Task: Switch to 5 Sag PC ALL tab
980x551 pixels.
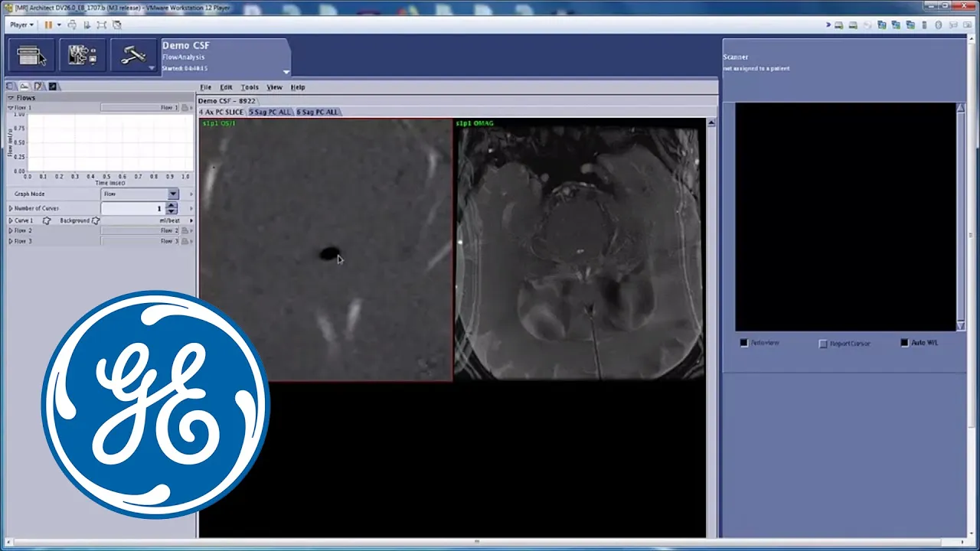Action: 270,112
